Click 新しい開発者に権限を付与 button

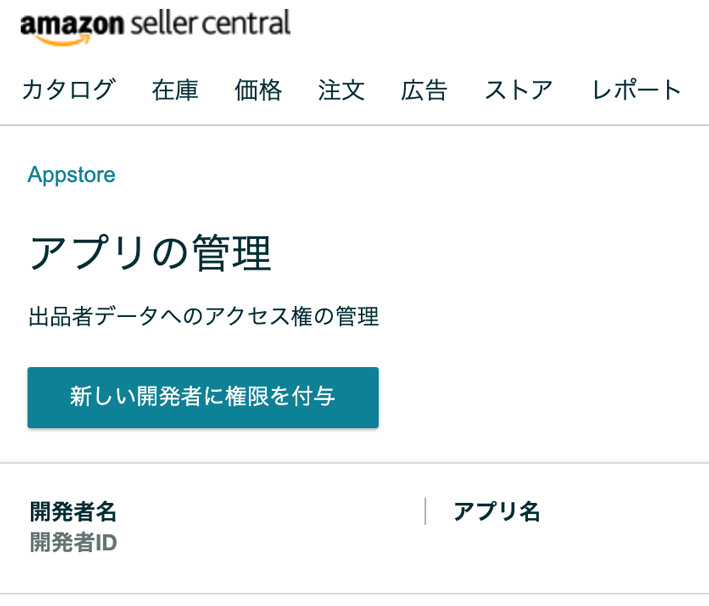click(203, 398)
